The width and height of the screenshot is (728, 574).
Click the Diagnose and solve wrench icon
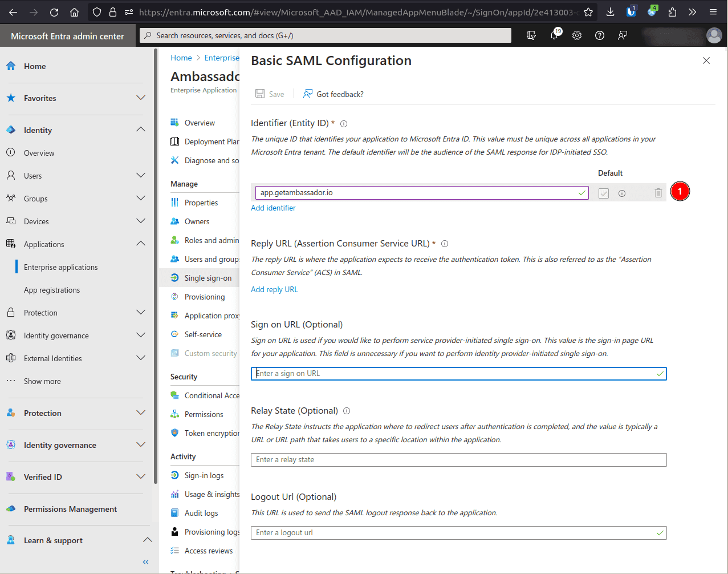click(x=175, y=160)
